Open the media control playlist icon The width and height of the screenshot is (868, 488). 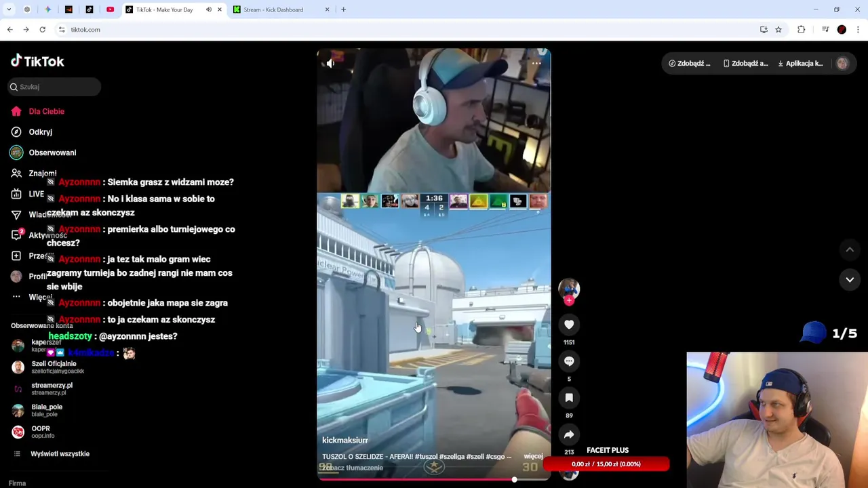coord(825,29)
